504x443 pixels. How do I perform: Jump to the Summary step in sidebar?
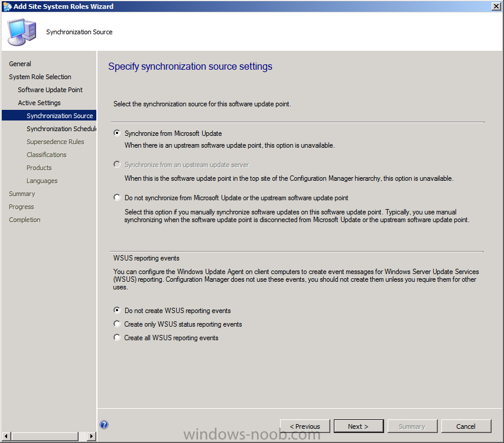22,194
